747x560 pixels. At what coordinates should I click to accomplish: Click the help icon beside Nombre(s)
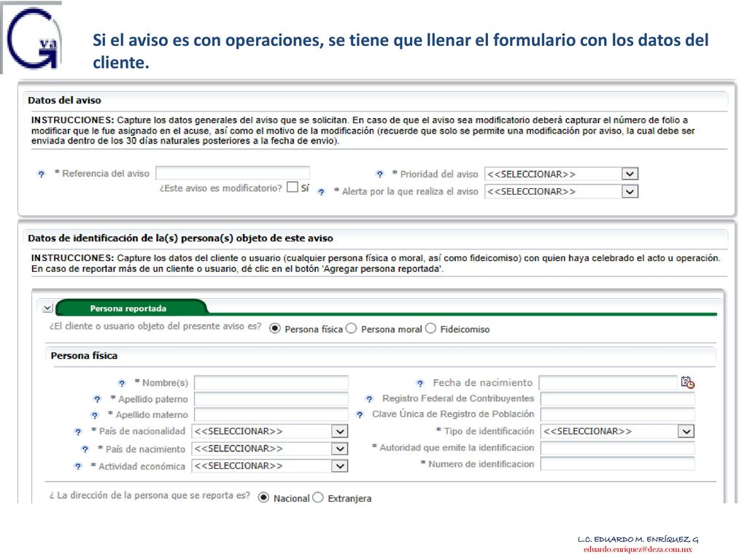coord(122,384)
